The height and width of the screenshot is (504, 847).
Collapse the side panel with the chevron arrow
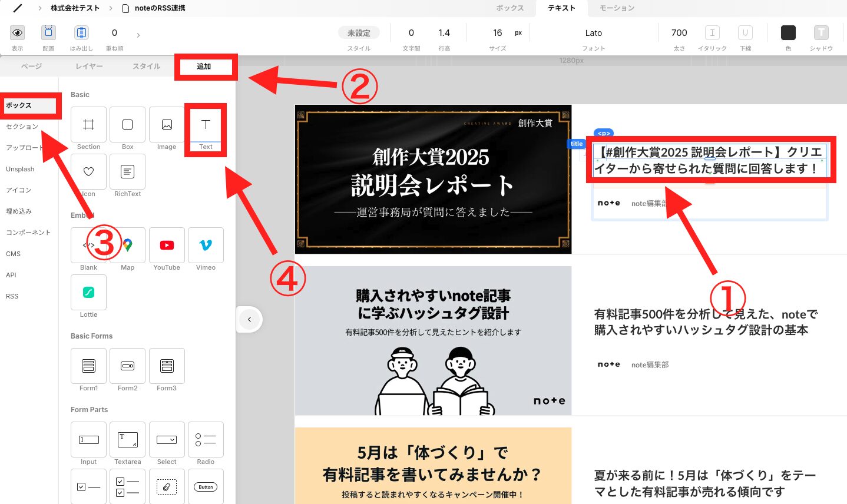[x=249, y=319]
